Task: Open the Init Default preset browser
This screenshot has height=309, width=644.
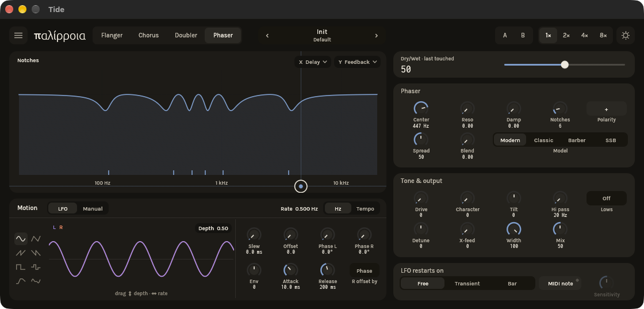Action: point(322,35)
